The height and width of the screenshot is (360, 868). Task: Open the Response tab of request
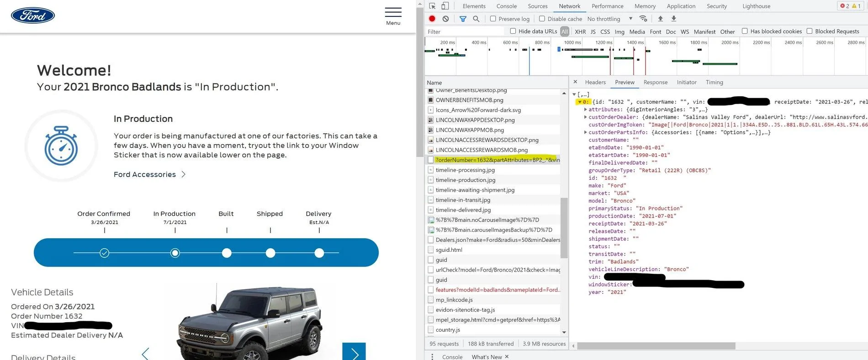(656, 82)
